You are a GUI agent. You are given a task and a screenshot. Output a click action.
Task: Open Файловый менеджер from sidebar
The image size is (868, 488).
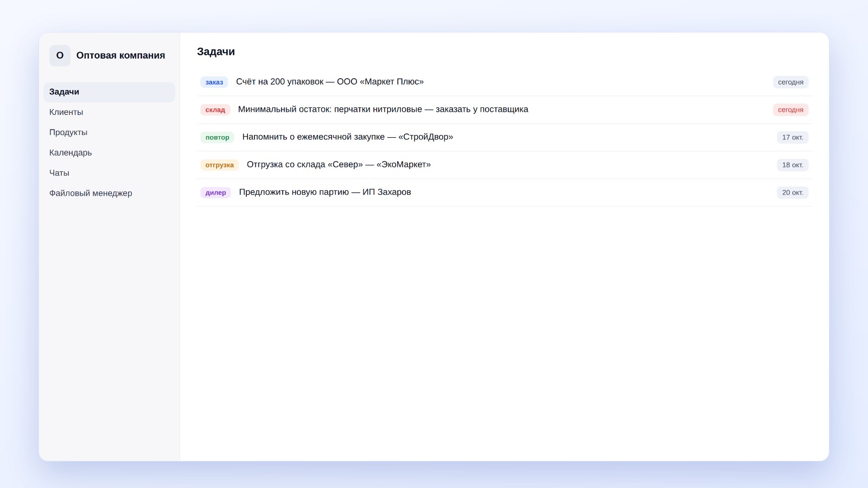pyautogui.click(x=109, y=193)
